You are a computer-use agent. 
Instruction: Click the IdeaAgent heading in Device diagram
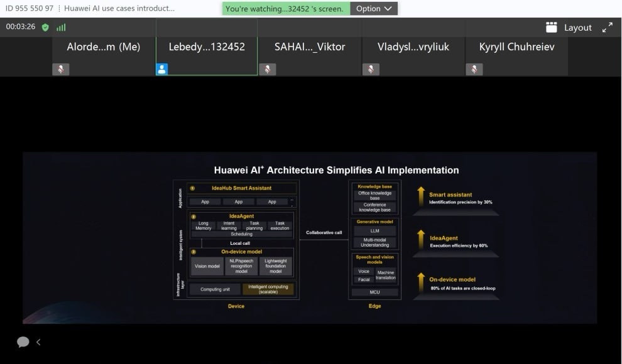tap(241, 216)
